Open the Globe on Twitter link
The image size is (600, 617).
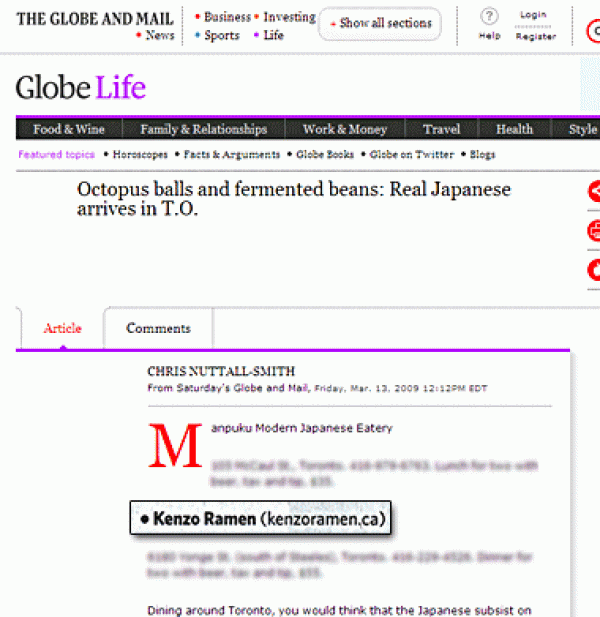(x=411, y=155)
